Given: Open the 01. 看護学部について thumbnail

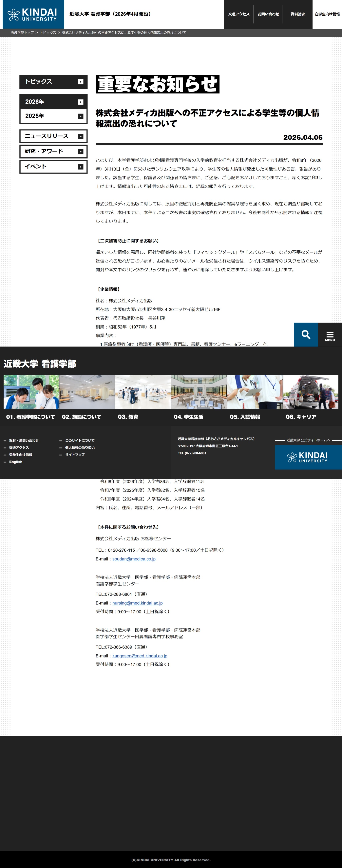Looking at the screenshot, I should (31, 392).
